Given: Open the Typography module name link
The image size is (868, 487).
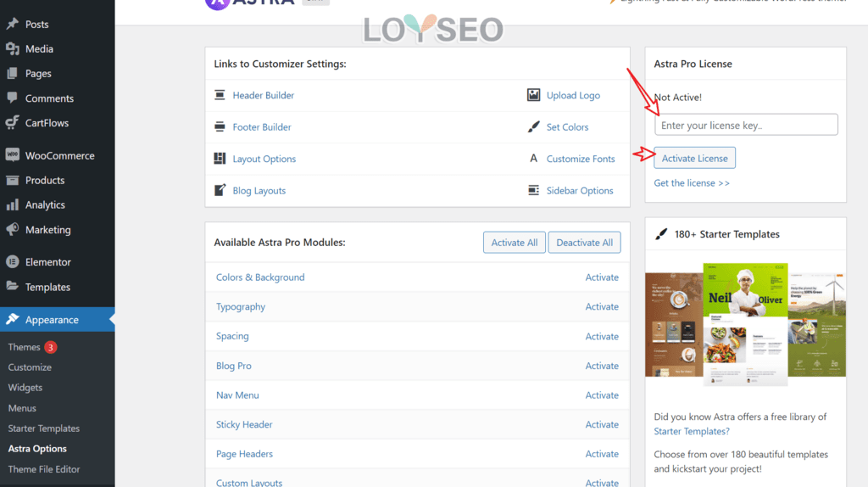Looking at the screenshot, I should pos(240,307).
